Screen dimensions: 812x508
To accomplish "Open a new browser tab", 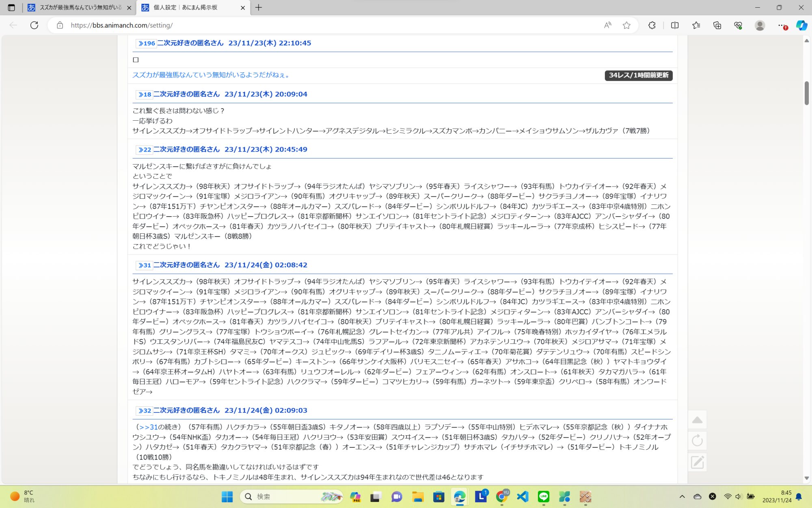I will (x=259, y=7).
